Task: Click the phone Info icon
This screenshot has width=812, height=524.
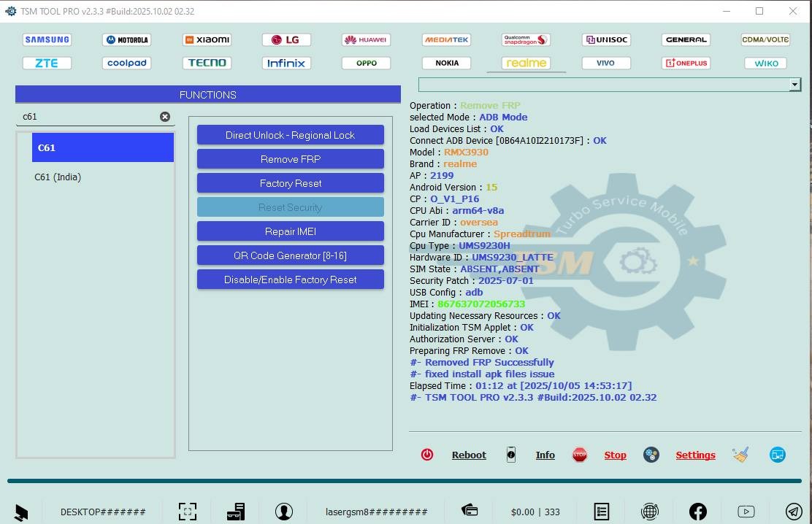Action: click(x=511, y=455)
